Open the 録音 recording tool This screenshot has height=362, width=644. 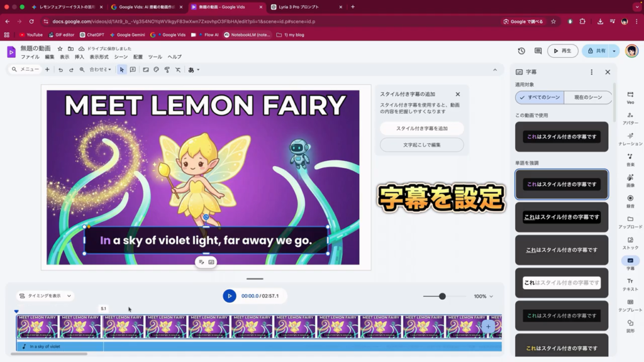pyautogui.click(x=630, y=201)
